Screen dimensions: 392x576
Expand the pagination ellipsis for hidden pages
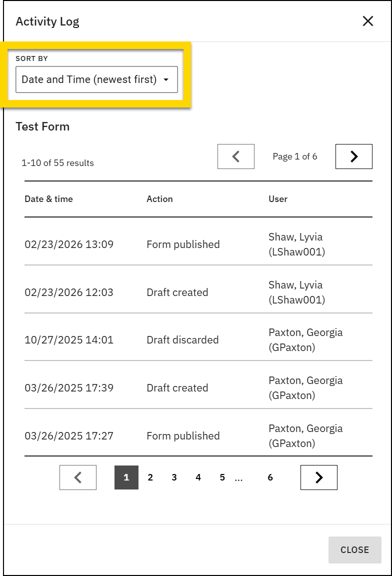tap(239, 477)
